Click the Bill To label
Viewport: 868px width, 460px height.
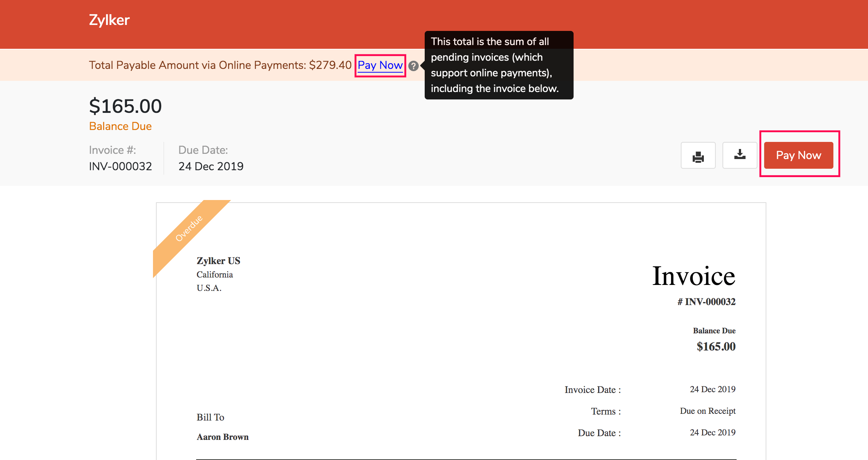(210, 417)
